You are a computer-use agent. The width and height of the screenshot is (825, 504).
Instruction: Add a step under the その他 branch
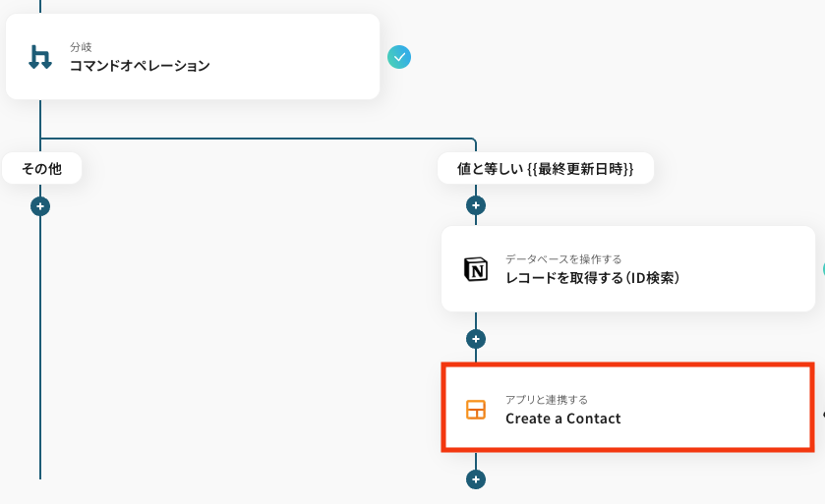point(40,206)
